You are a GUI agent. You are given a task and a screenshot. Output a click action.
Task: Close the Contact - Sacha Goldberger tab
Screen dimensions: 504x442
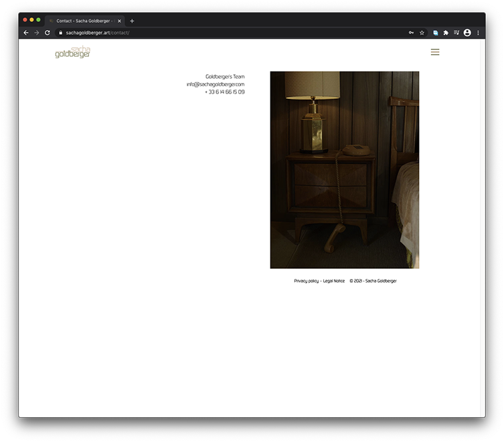pyautogui.click(x=120, y=21)
